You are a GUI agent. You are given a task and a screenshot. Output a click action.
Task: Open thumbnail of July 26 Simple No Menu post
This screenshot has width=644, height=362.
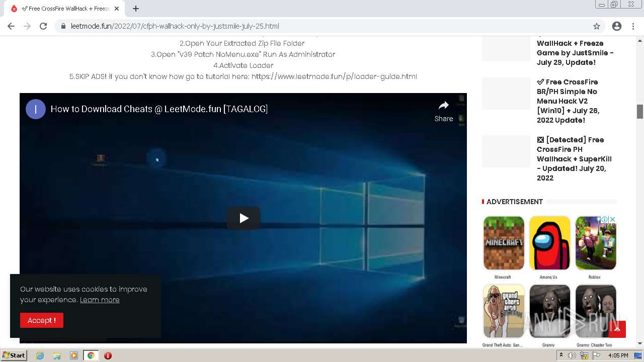pos(506,94)
